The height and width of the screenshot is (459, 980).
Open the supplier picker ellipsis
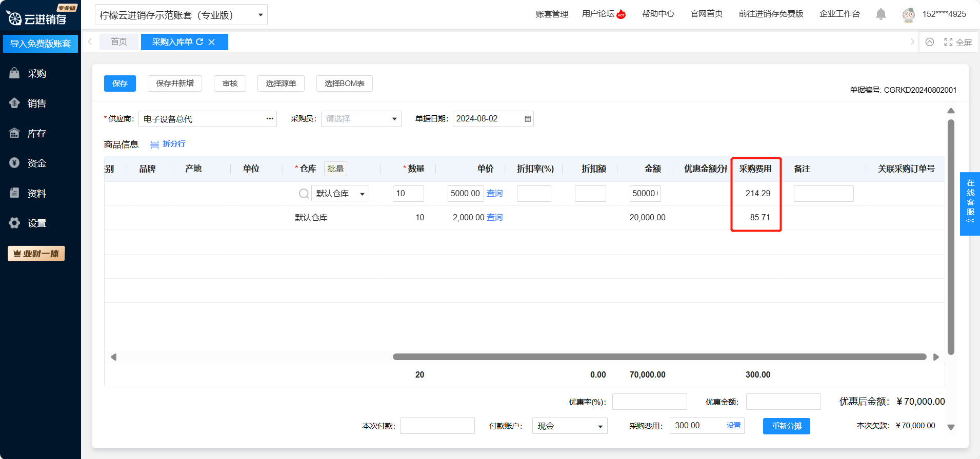click(x=270, y=119)
